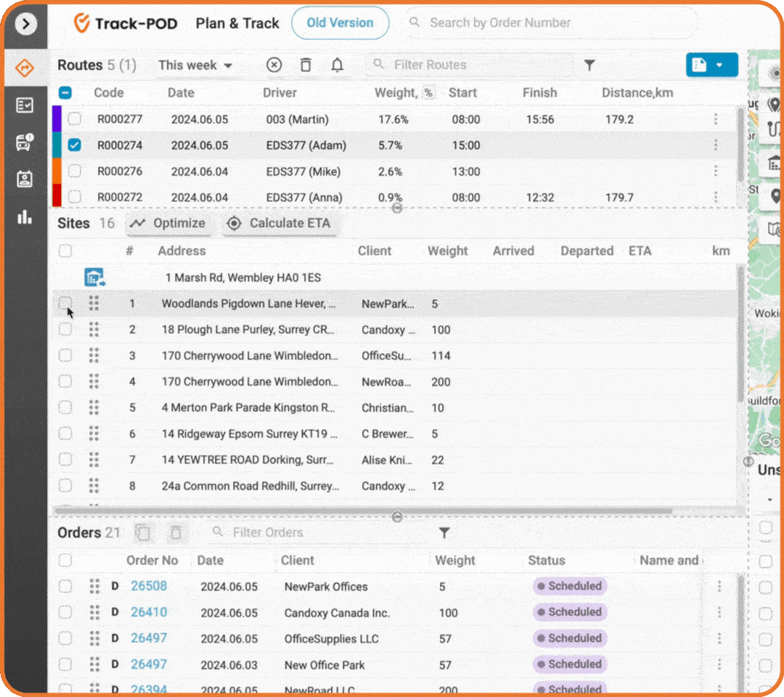Viewport: 784px width, 697px height.
Task: Click the depot icon at 1 Marsh Rd
Action: [94, 277]
